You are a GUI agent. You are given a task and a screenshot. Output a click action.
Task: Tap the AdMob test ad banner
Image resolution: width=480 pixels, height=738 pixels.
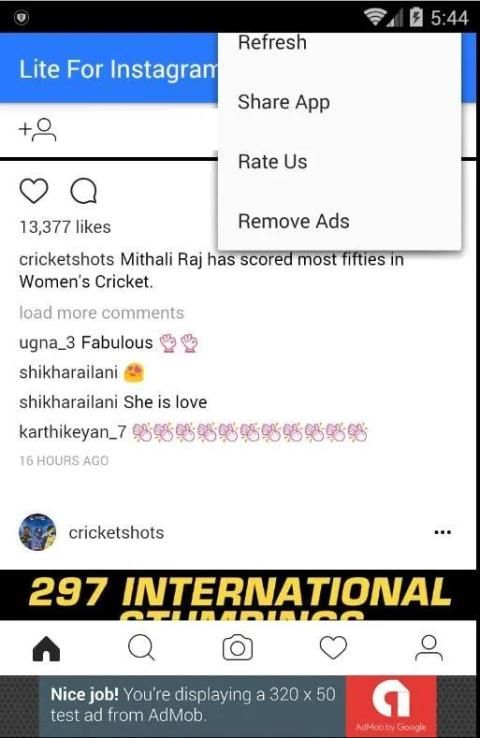point(238,706)
